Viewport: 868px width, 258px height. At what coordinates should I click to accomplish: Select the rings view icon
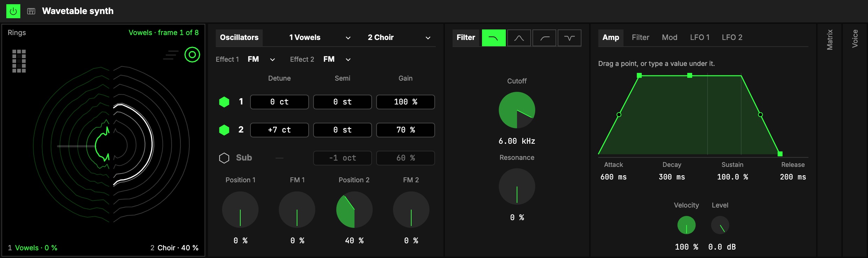click(192, 55)
